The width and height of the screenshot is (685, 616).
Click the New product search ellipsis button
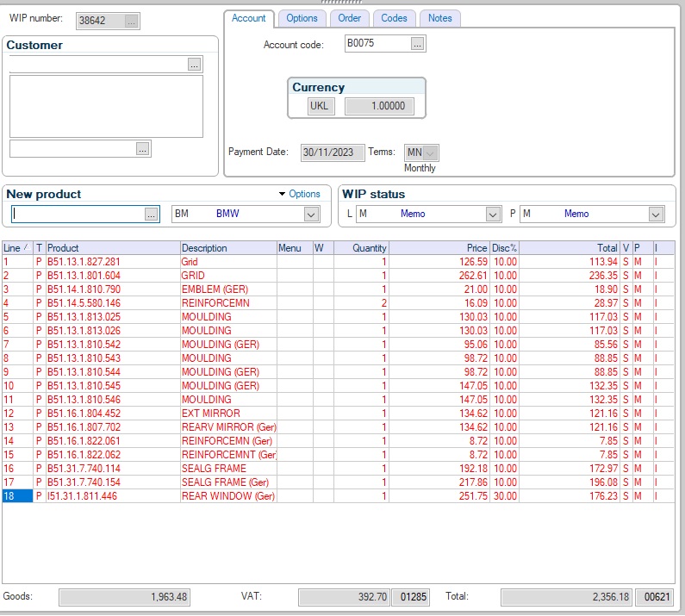(151, 215)
